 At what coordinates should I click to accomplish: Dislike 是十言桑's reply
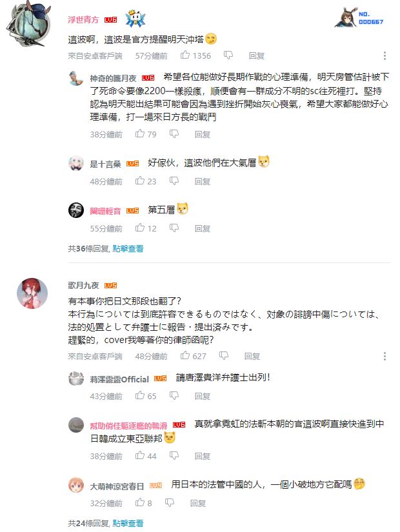[x=174, y=181]
